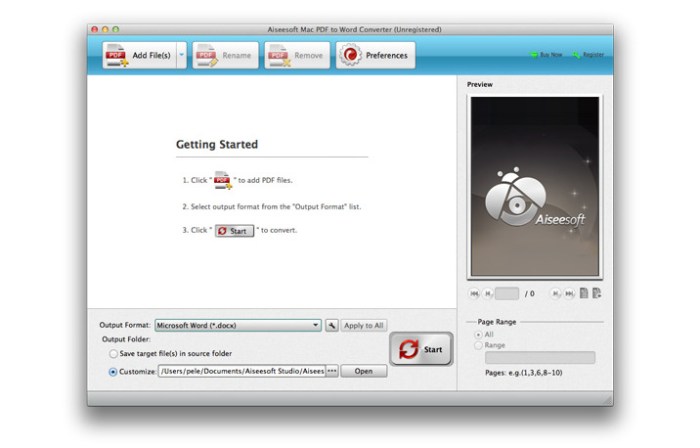Click the Rename toolbar button
The height and width of the screenshot is (448, 700).
[225, 55]
